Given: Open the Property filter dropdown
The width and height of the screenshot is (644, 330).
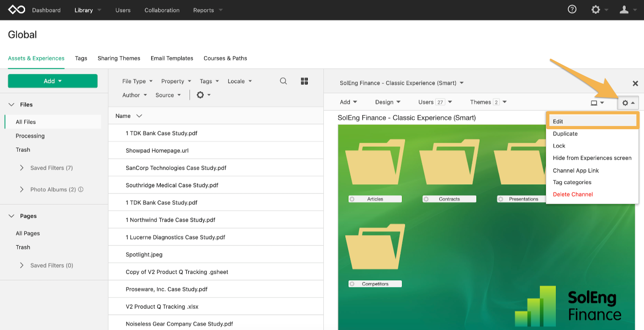Looking at the screenshot, I should click(x=176, y=81).
